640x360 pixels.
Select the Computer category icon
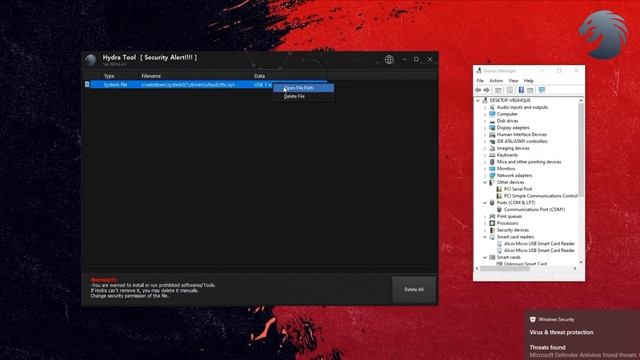[492, 114]
